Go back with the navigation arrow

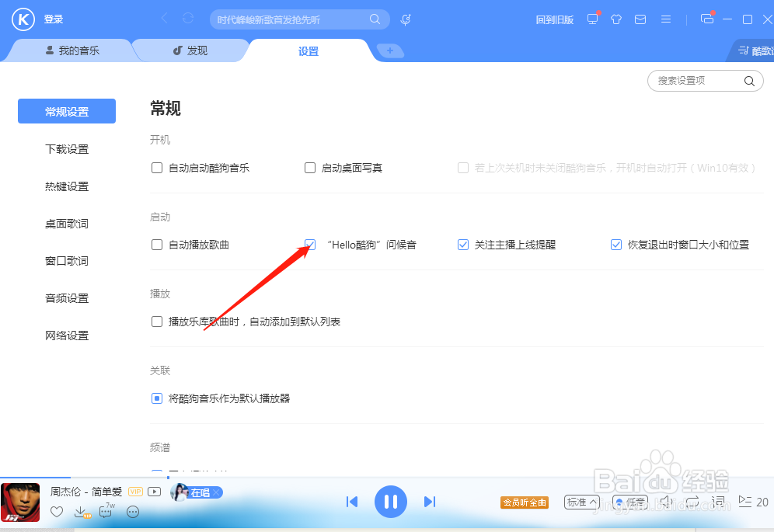(x=165, y=19)
